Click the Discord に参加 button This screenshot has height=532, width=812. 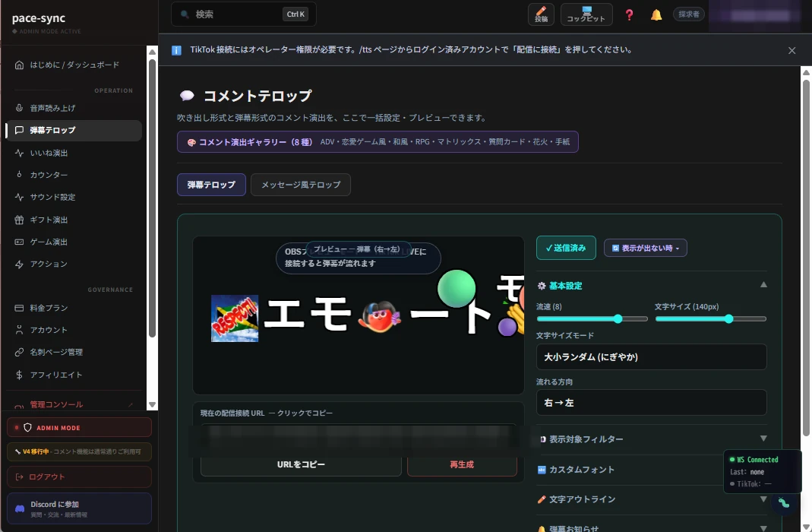(x=79, y=508)
